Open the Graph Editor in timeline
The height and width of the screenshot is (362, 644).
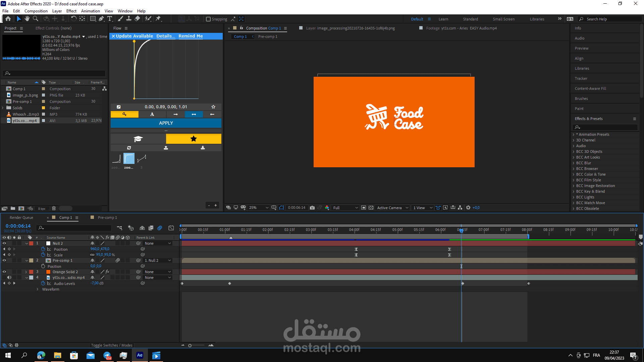171,228
